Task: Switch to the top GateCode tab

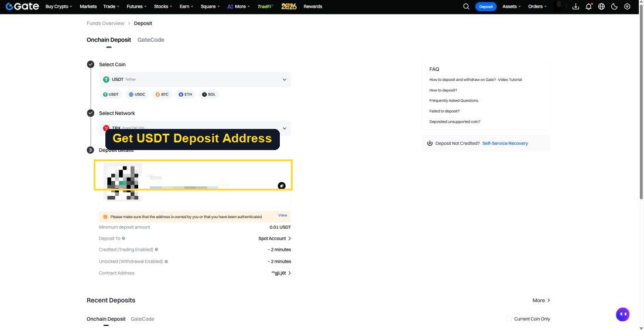Action: pos(150,40)
